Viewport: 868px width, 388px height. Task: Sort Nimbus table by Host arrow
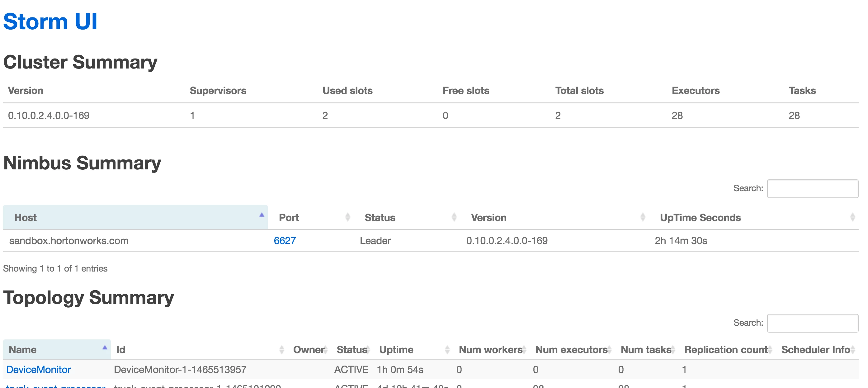click(262, 215)
